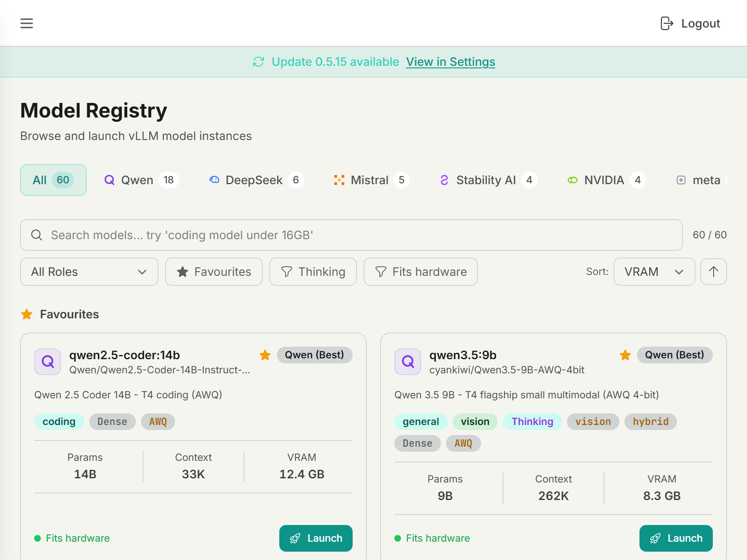Open the All Roles dropdown
This screenshot has width=747, height=560.
[88, 272]
